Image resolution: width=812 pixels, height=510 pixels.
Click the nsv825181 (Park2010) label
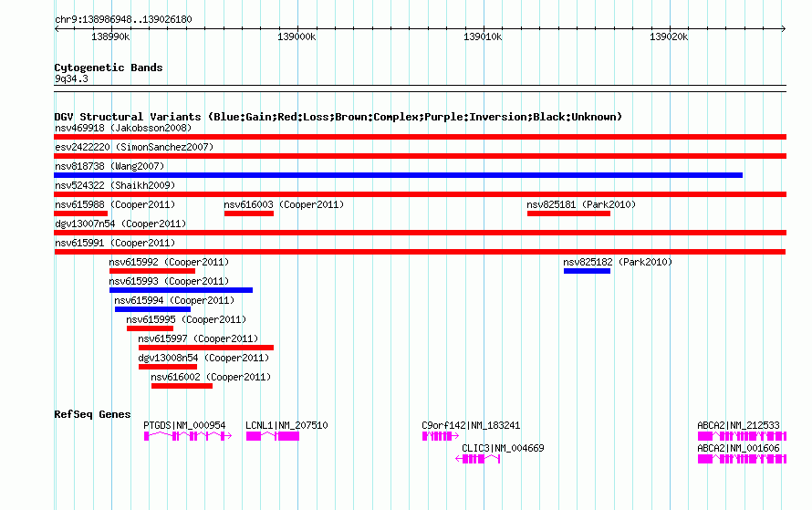tap(581, 204)
